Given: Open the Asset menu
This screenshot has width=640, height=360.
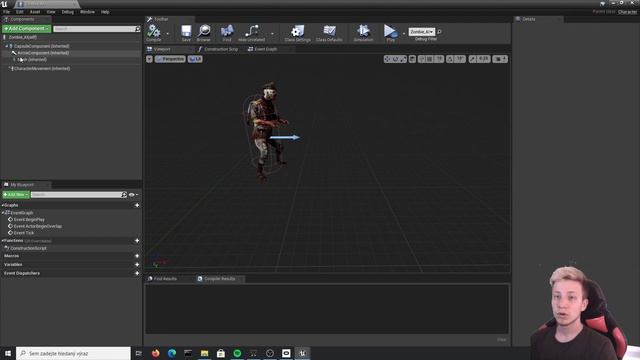Looking at the screenshot, I should point(35,12).
